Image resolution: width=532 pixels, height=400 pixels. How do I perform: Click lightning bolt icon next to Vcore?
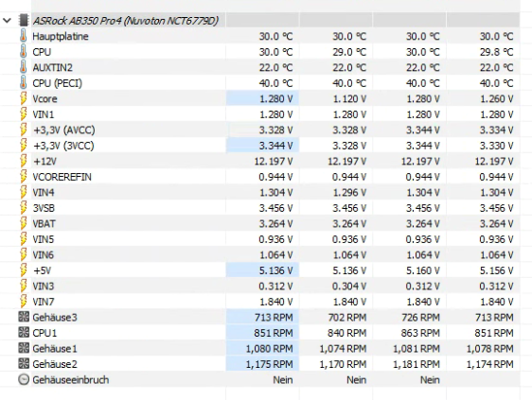pos(23,98)
